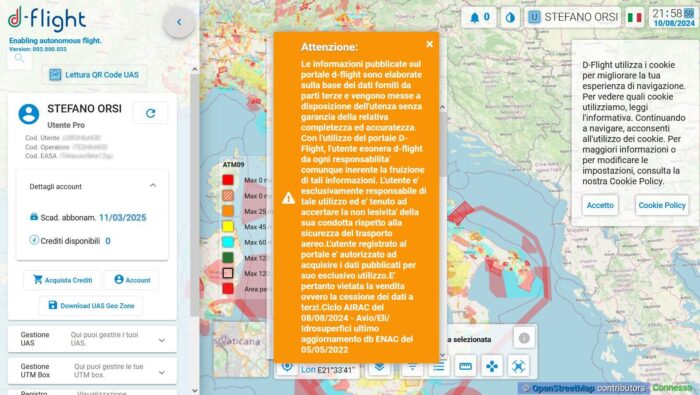
Task: Expand the Gestione UAS section
Action: click(x=92, y=339)
